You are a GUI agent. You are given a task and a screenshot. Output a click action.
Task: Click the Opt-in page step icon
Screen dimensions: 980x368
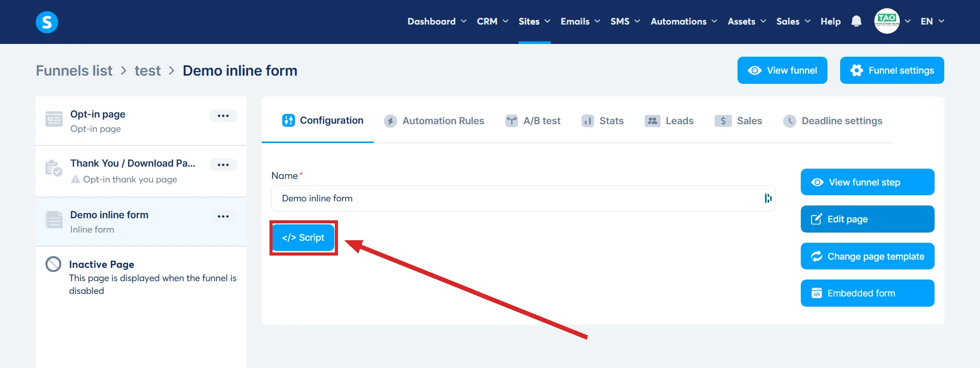tap(54, 119)
